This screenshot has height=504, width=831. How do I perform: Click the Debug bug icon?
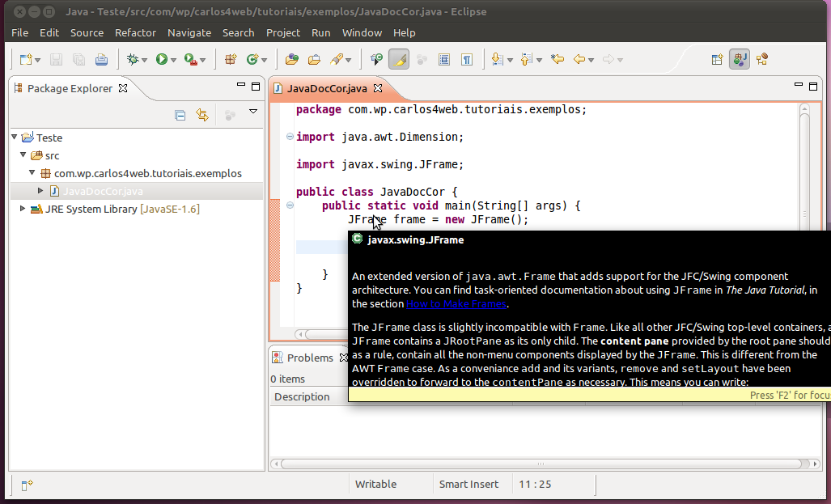133,59
